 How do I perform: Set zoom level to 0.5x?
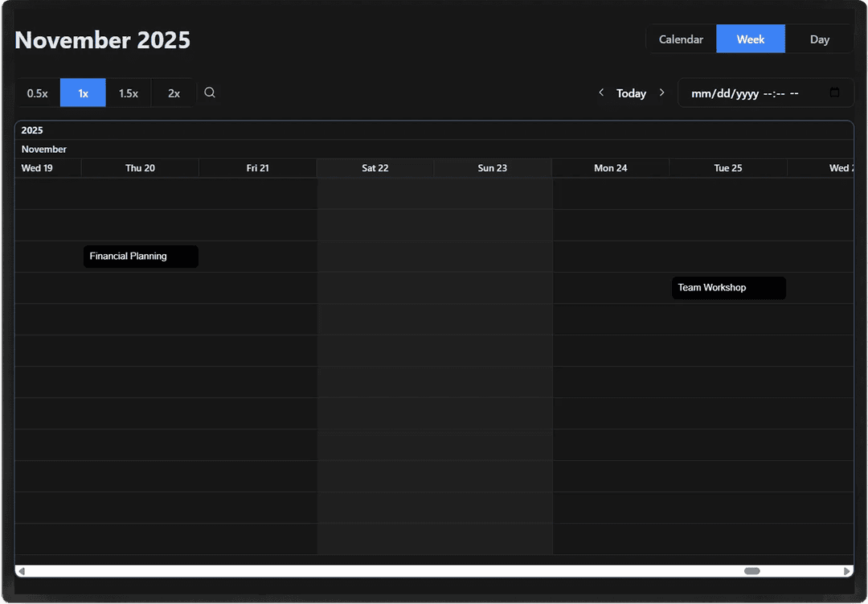38,93
